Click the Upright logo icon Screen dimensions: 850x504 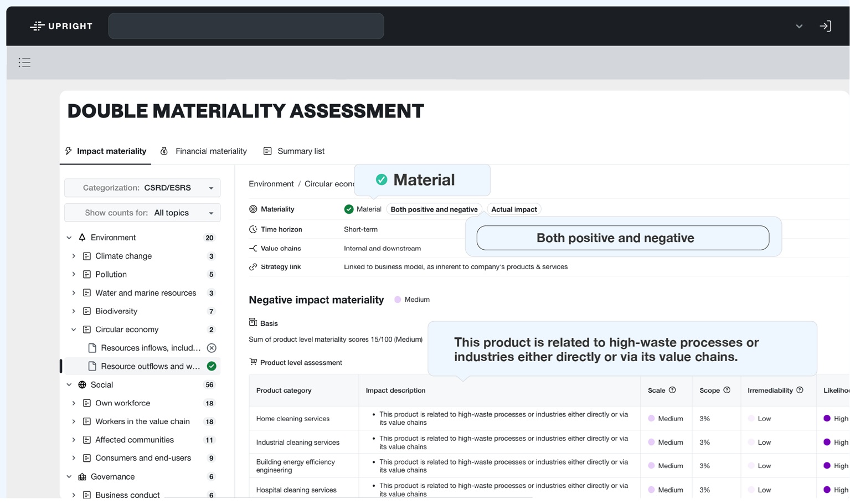point(37,25)
